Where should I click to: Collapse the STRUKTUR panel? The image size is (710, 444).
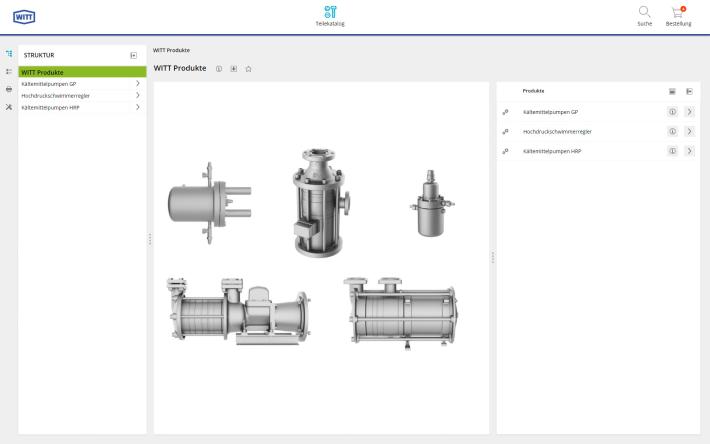point(134,55)
